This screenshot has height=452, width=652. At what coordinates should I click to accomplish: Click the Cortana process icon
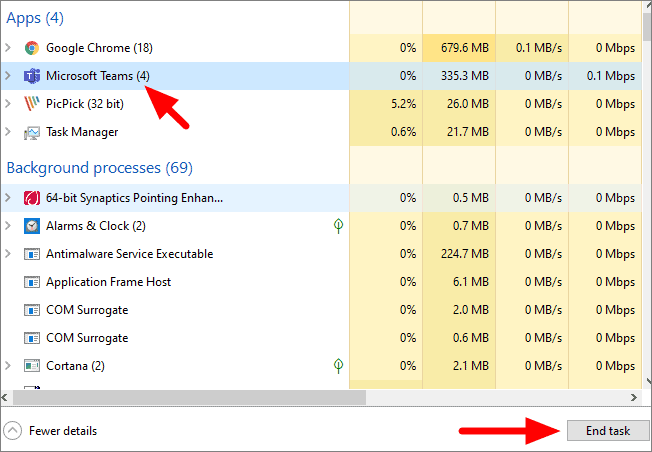(x=32, y=366)
